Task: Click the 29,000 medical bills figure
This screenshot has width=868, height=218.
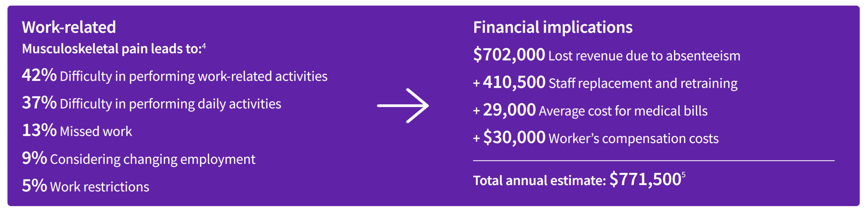Action: pyautogui.click(x=509, y=110)
